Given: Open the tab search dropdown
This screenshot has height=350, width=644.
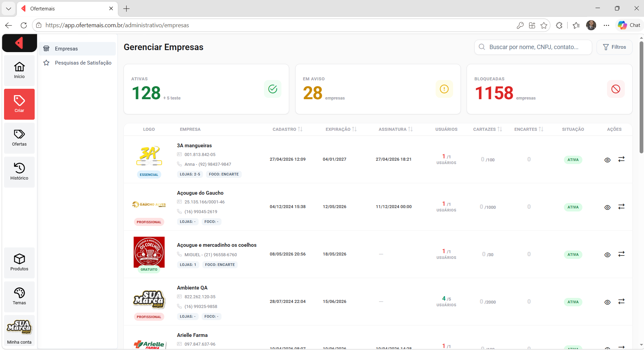Looking at the screenshot, I should coord(9,9).
